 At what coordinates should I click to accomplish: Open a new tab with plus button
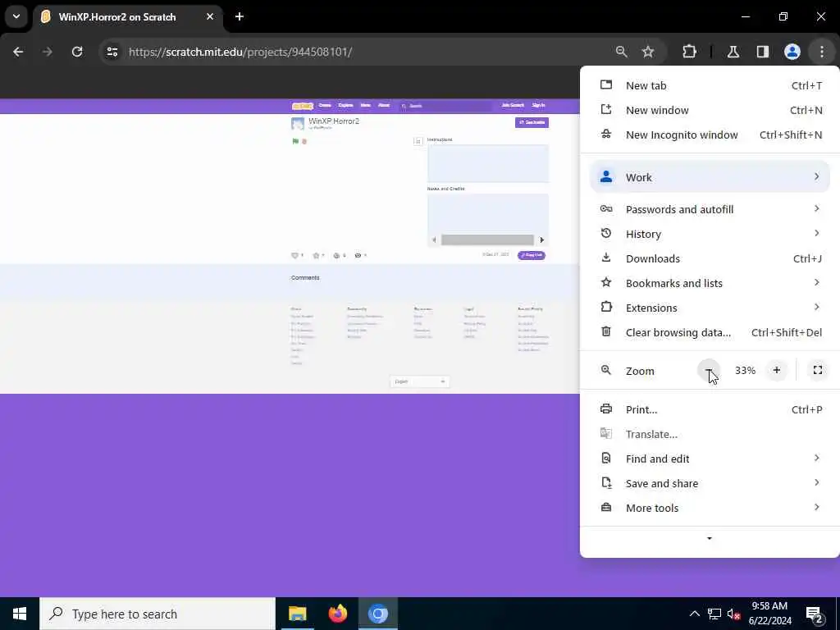coord(240,16)
